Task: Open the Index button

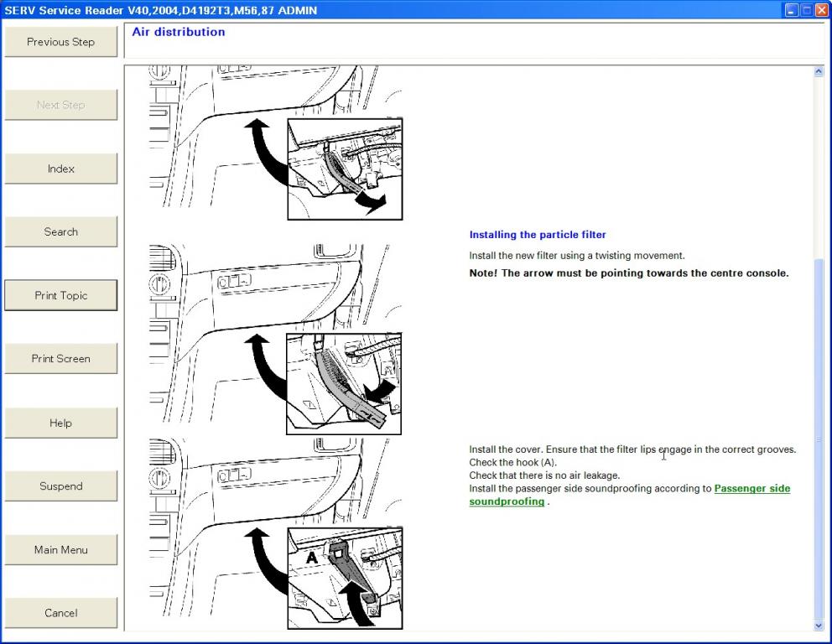Action: 61,169
